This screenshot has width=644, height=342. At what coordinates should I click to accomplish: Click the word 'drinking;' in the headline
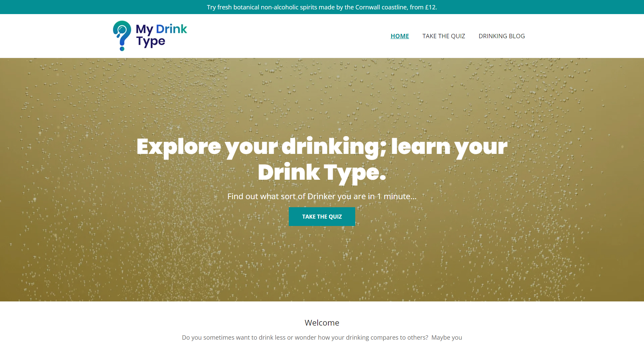334,147
